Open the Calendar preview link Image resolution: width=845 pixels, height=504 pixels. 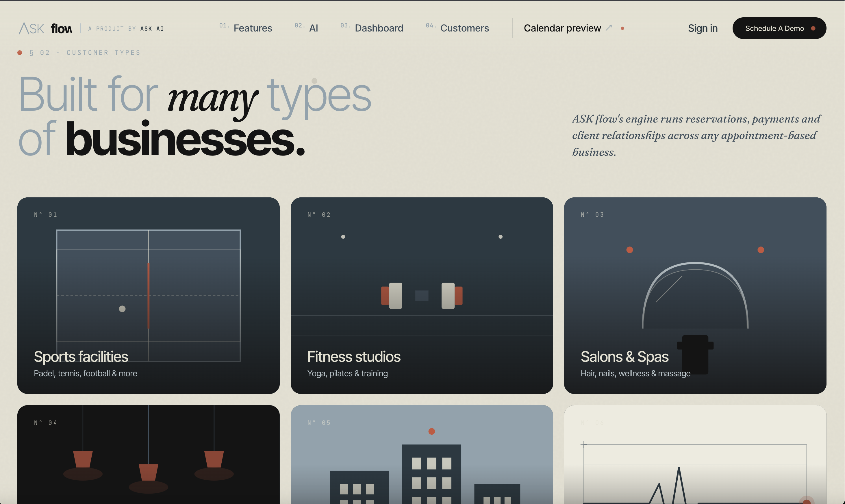click(x=562, y=28)
